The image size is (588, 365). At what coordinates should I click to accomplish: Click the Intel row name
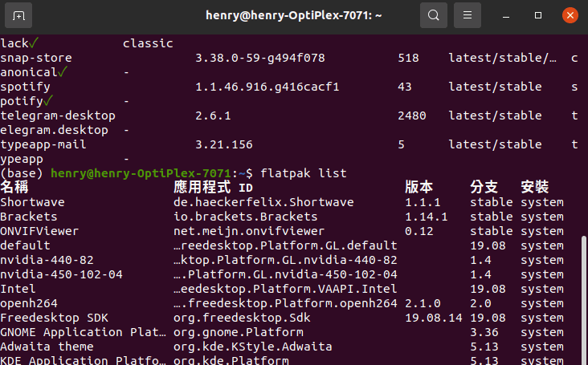coord(18,289)
